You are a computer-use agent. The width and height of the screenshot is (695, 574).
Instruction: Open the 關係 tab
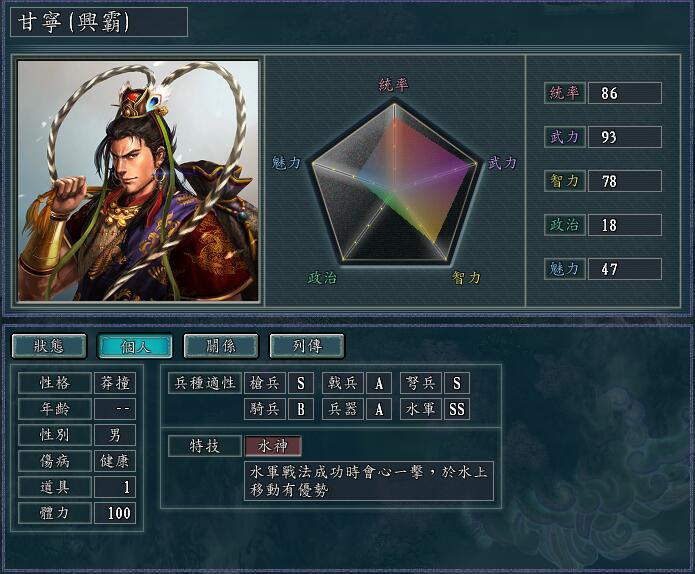(x=221, y=346)
